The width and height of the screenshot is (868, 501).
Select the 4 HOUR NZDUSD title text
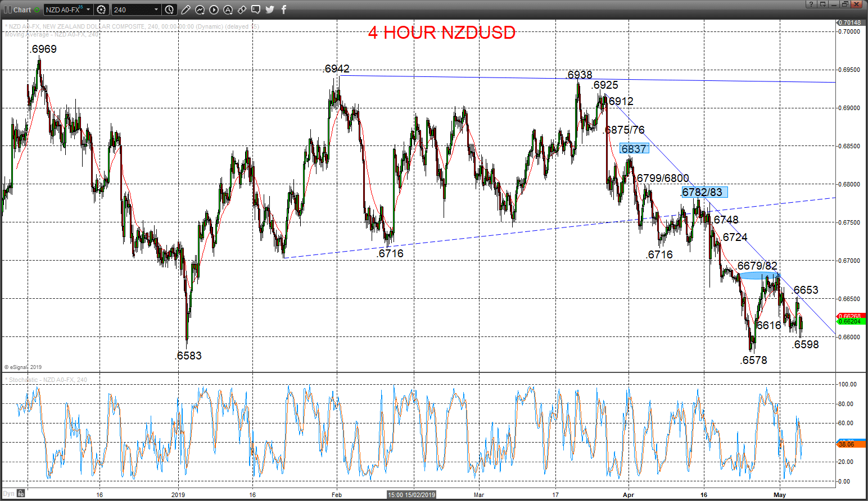[442, 33]
